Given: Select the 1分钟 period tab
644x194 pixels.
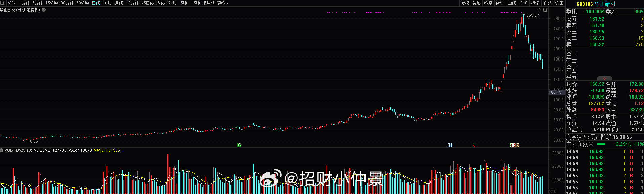Looking at the screenshot, I should click(24, 3).
